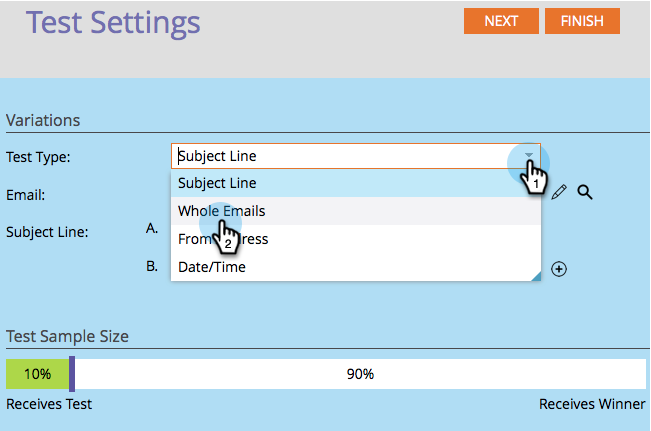Click the green 10% test segment

pos(37,374)
